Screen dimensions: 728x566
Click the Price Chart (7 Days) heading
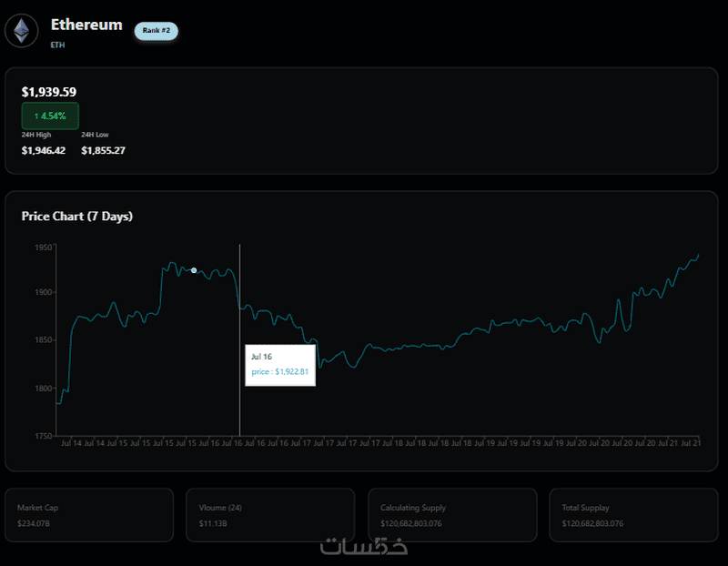click(77, 217)
